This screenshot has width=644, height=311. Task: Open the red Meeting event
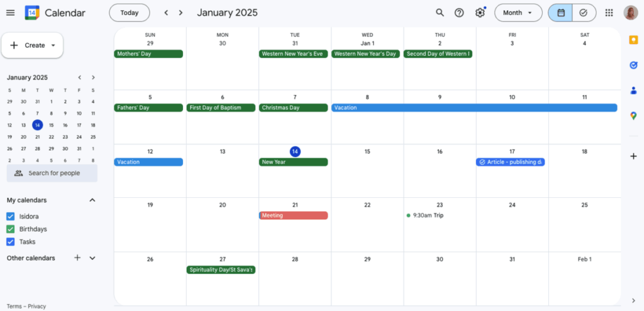[293, 216]
